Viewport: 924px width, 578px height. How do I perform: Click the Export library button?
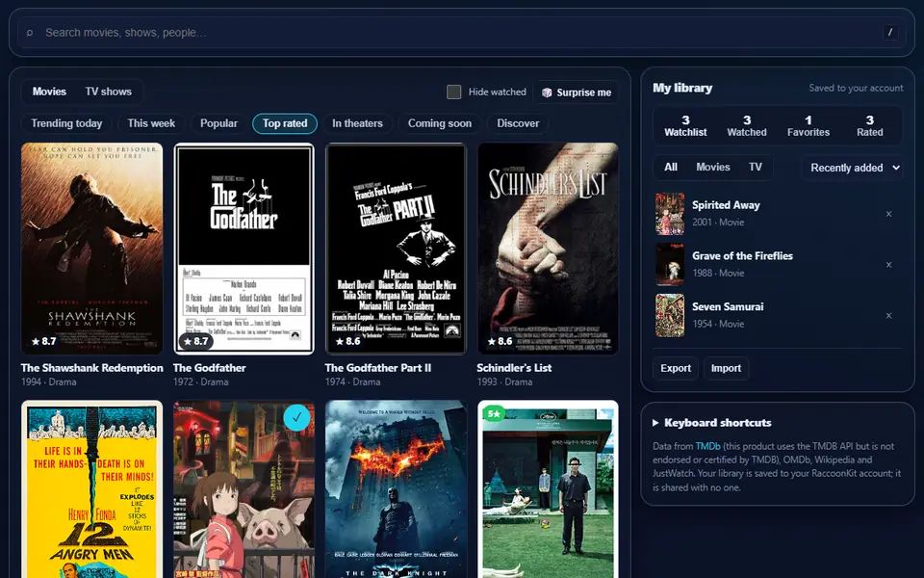[x=676, y=368]
